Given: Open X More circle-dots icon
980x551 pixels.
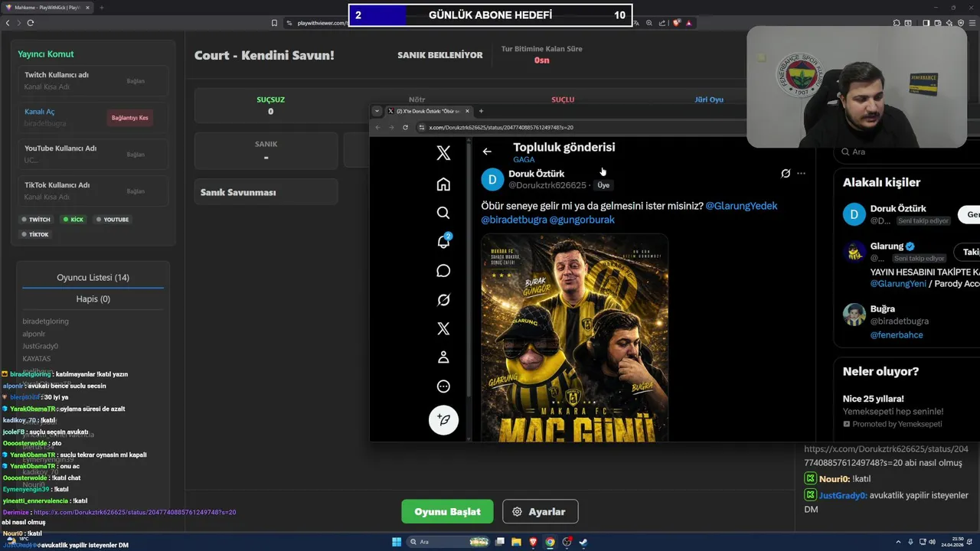Looking at the screenshot, I should pos(443,386).
